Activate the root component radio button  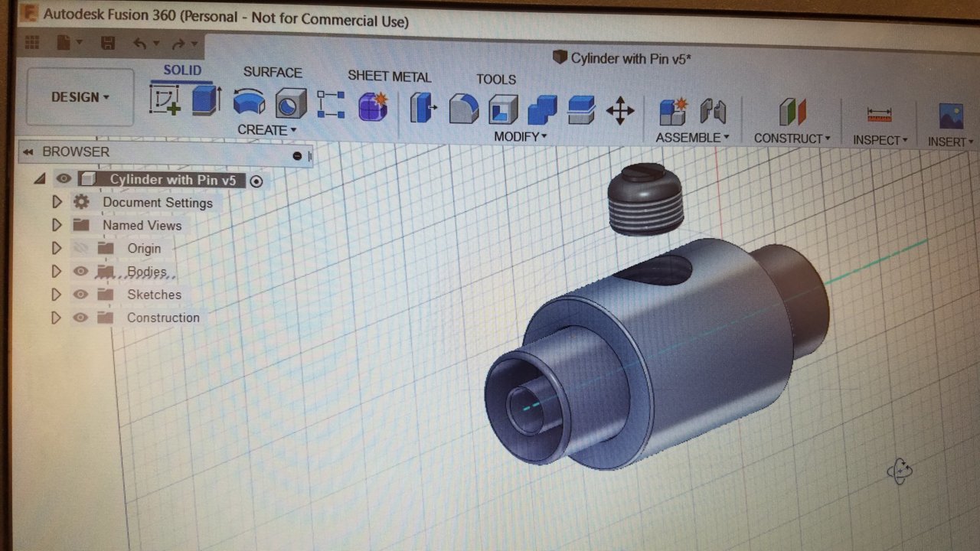256,181
